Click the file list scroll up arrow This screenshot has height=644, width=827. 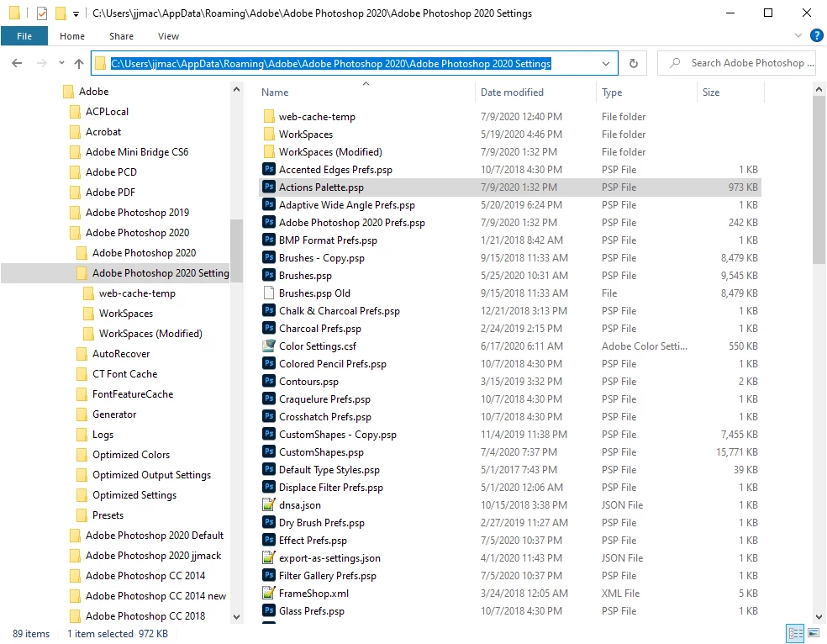click(x=819, y=90)
